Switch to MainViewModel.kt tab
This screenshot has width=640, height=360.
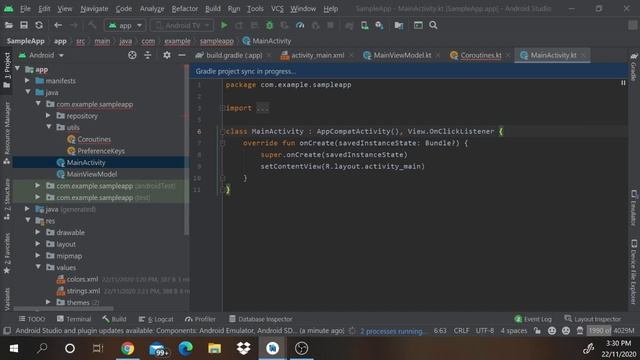(x=402, y=56)
